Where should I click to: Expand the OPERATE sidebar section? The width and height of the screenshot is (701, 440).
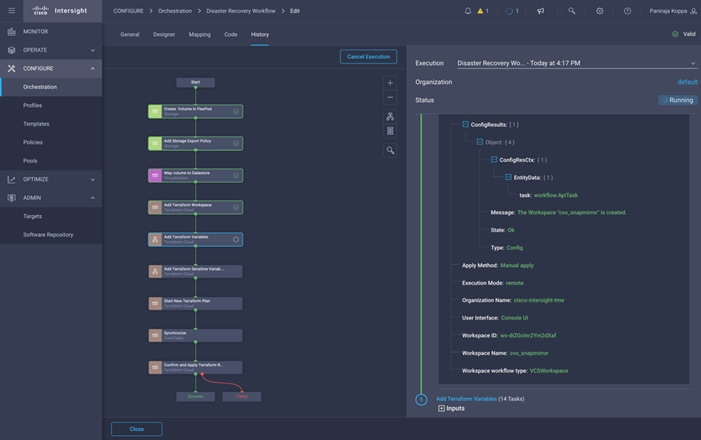(x=51, y=50)
